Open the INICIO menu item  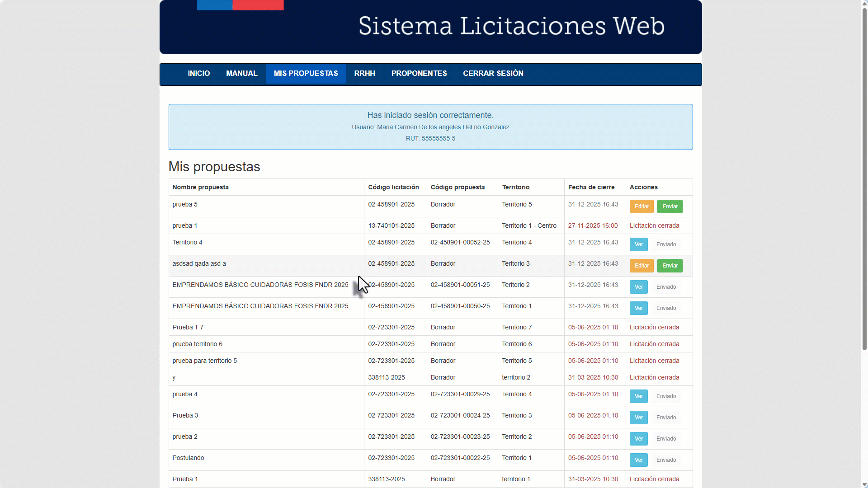click(x=198, y=73)
